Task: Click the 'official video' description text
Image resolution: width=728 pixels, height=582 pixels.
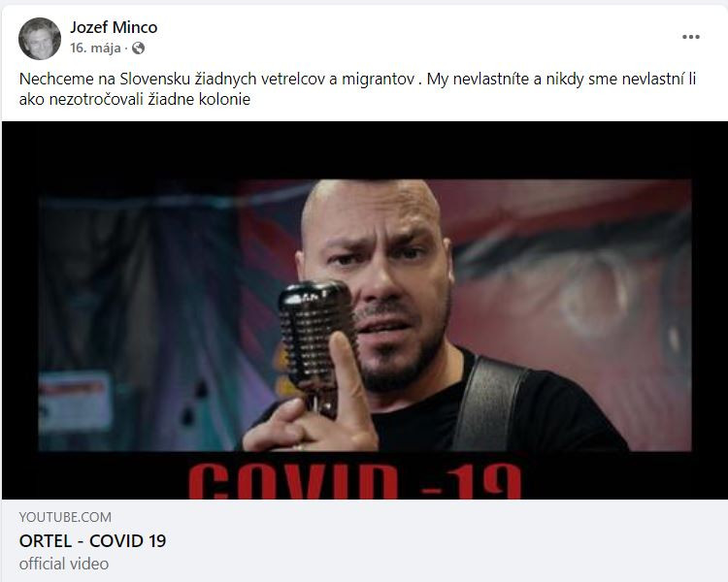Action: (64, 564)
